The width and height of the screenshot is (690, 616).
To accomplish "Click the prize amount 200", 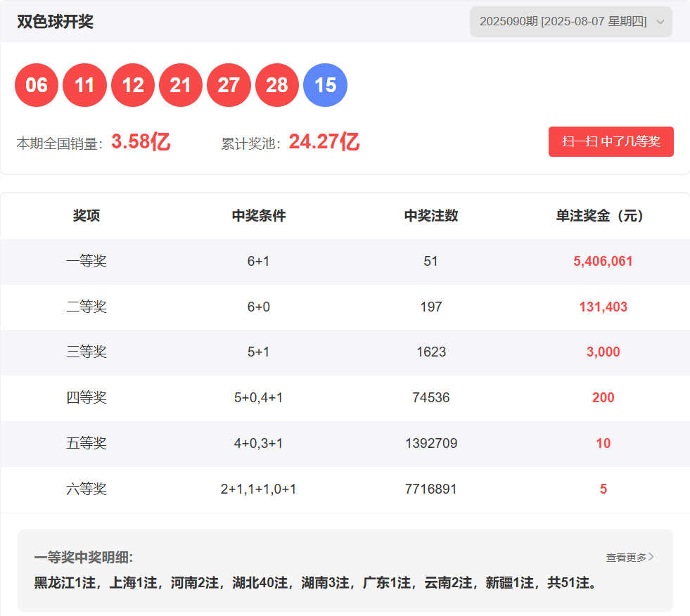I will pos(603,398).
